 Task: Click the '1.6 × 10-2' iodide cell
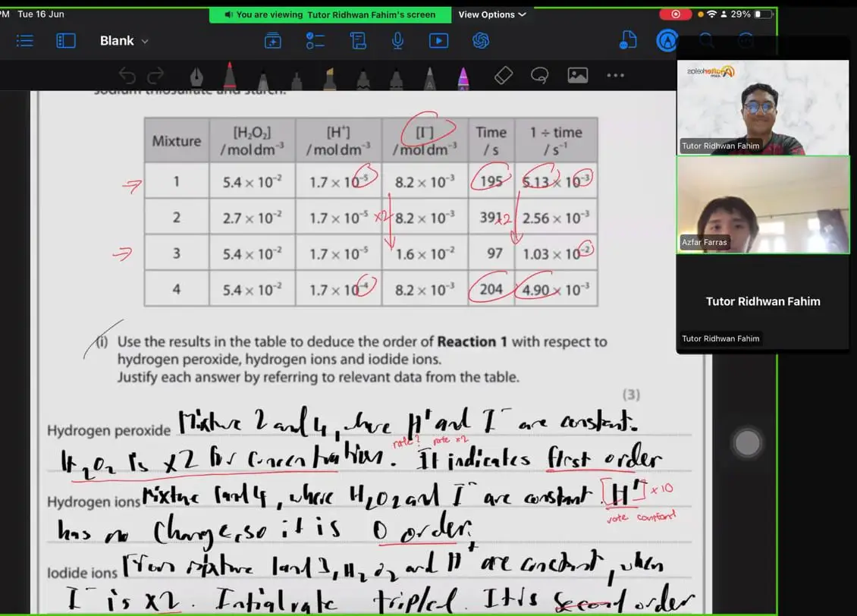click(425, 253)
